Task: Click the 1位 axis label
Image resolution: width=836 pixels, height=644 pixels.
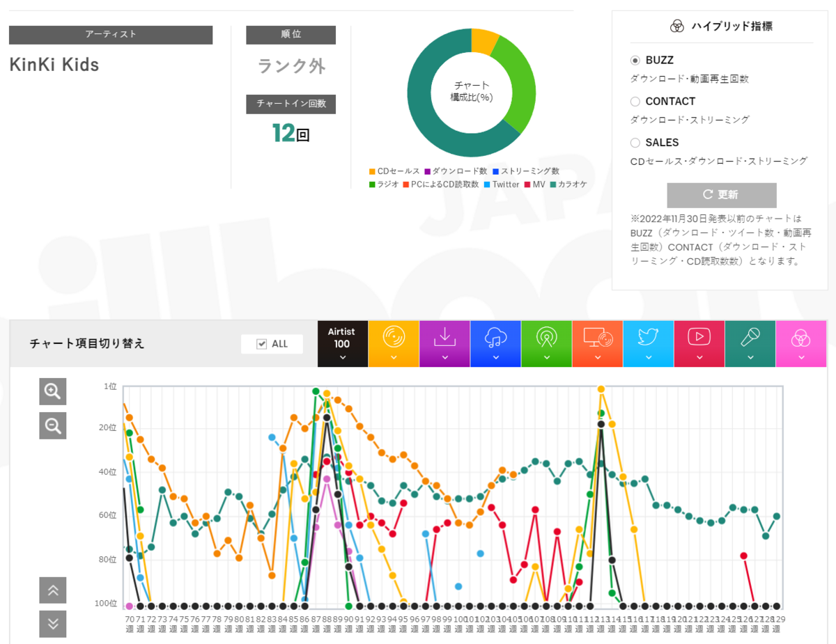Action: 111,386
